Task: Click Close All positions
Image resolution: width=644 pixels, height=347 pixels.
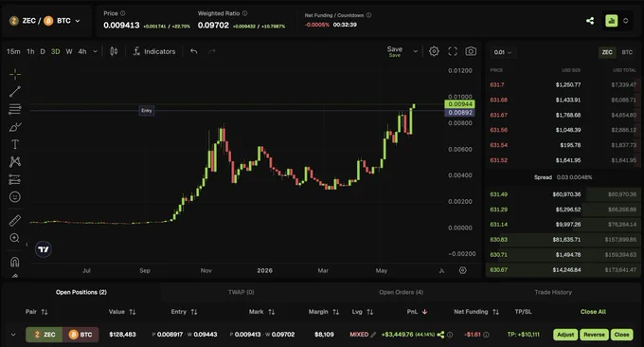Action: click(x=593, y=312)
